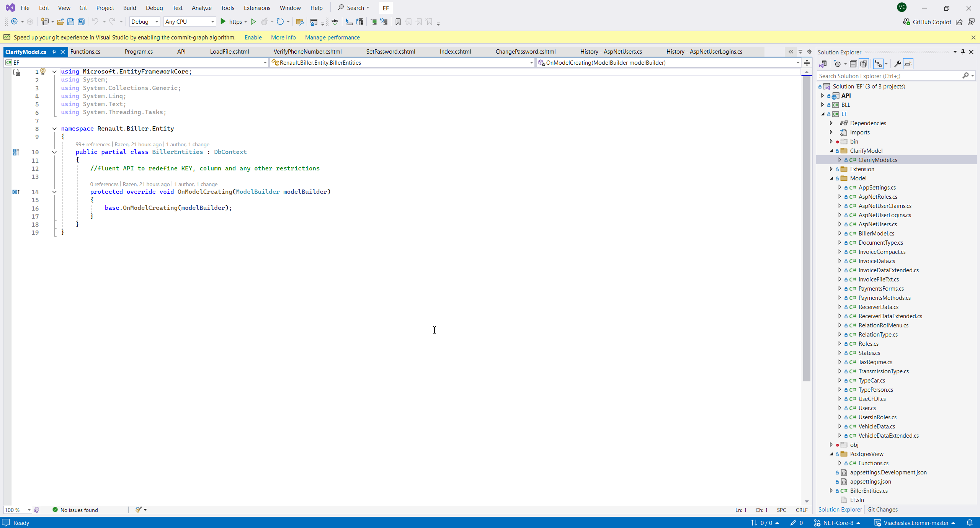Screen dimensions: 980x528
Task: Start debugging with the green play arrow
Action: 223,22
